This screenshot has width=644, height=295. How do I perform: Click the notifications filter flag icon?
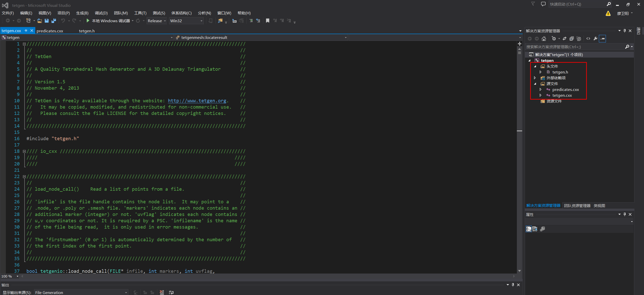pos(533,4)
